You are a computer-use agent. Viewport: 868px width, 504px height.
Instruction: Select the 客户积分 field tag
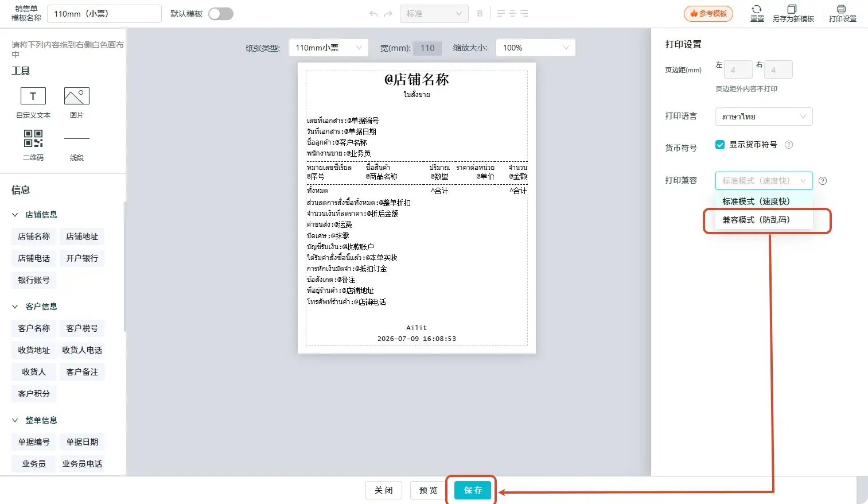coord(34,394)
